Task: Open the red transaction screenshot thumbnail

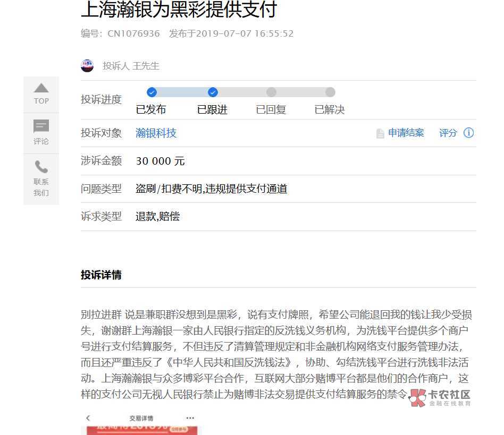Action: tap(141, 430)
